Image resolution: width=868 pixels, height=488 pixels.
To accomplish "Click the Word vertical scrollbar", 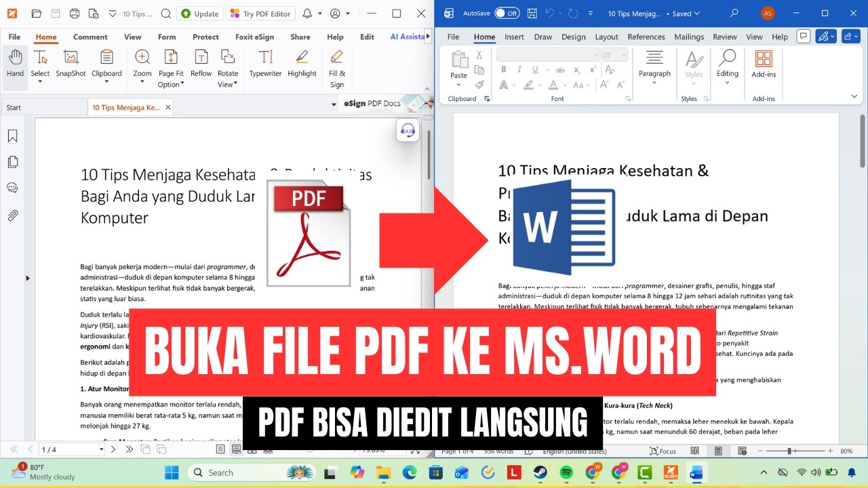I will click(x=863, y=142).
